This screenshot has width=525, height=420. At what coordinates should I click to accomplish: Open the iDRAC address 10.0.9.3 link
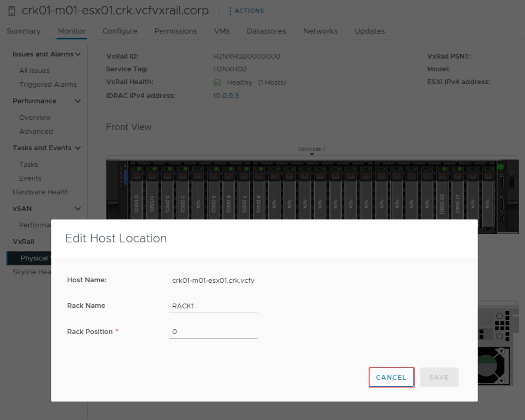226,96
